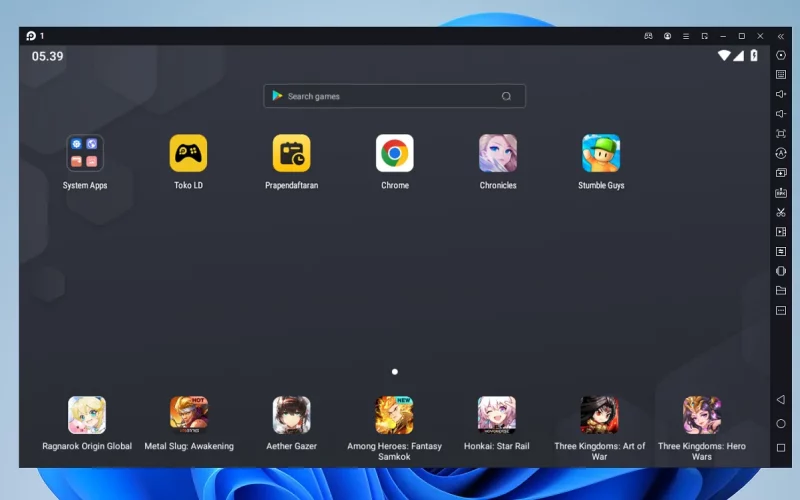The height and width of the screenshot is (500, 800).
Task: Click the 05.39 clock text
Action: coord(47,56)
